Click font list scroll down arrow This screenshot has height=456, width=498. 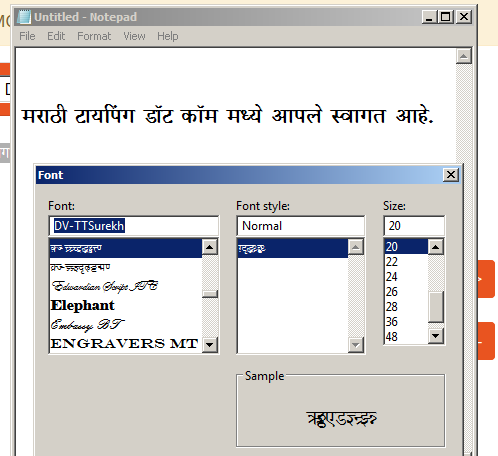(x=210, y=344)
